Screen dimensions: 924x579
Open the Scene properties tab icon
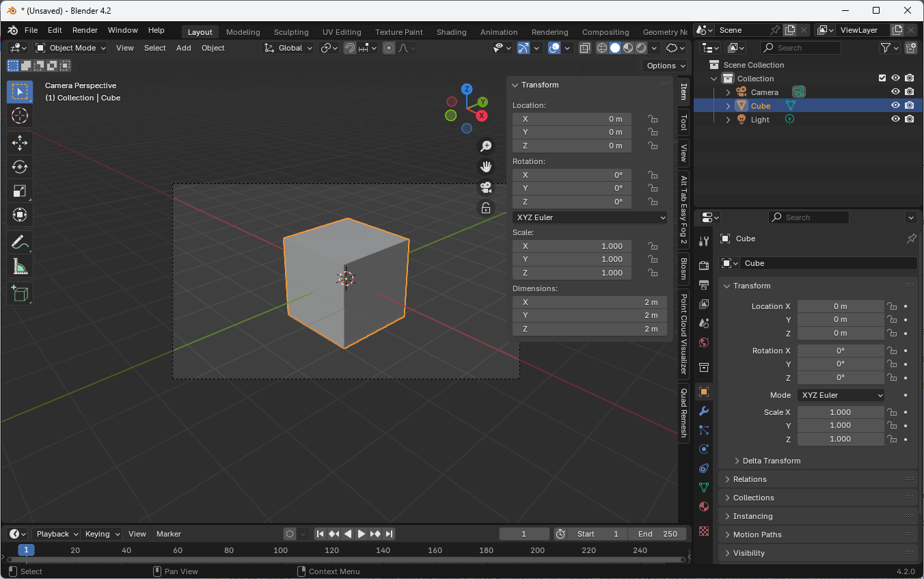tap(704, 323)
